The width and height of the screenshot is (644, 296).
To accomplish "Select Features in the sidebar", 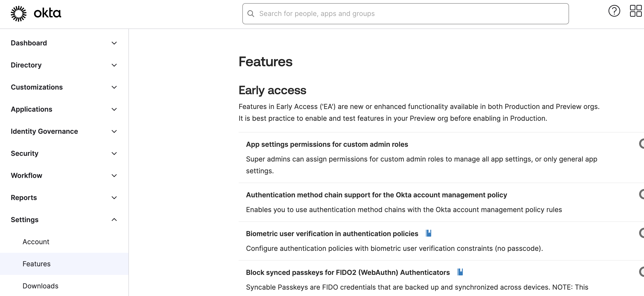I will pyautogui.click(x=37, y=264).
